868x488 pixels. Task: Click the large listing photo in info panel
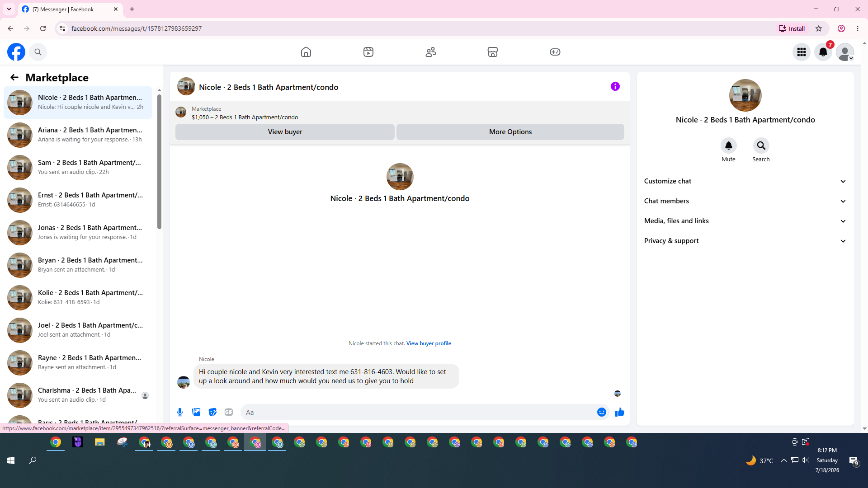tap(745, 95)
